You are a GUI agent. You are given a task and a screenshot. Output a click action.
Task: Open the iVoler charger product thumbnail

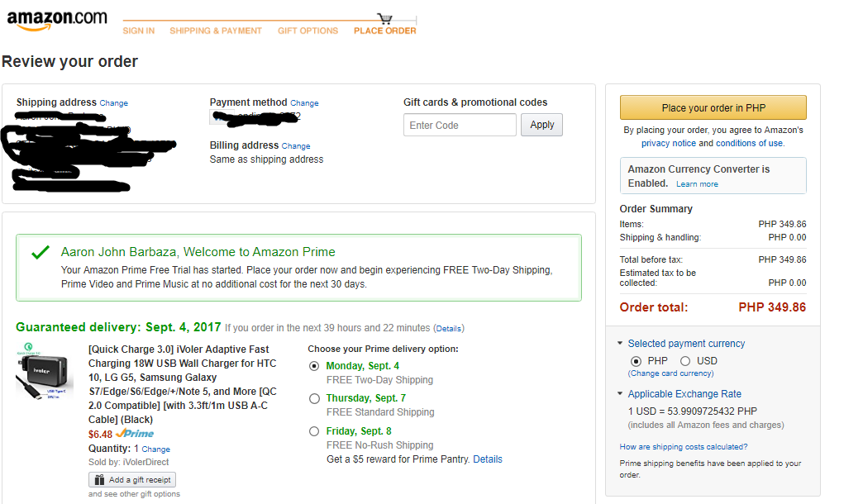44,371
